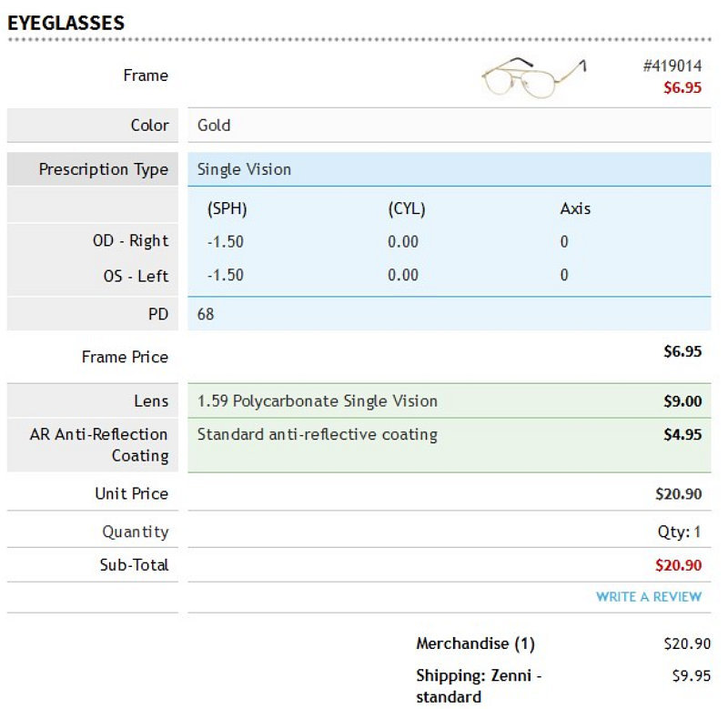Click the OD Right SPH value -1.50
728x709 pixels.
click(225, 242)
